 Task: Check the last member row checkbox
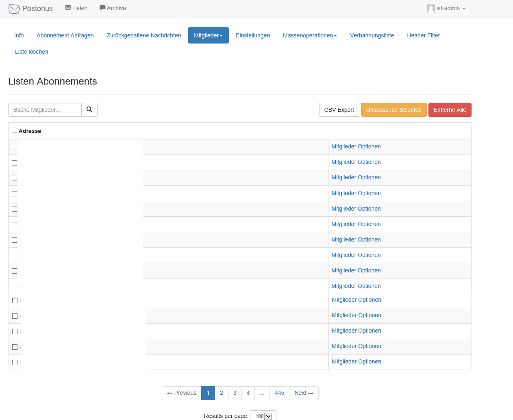coord(15,362)
